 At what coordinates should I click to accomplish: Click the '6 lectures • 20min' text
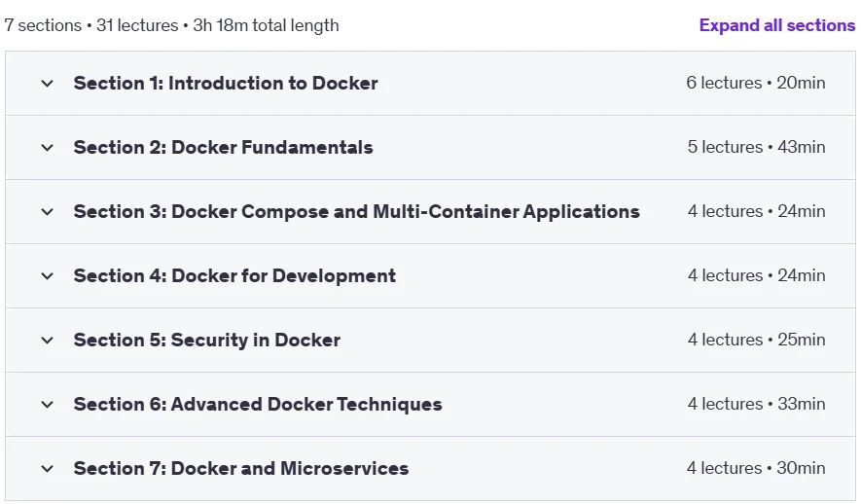(x=756, y=83)
